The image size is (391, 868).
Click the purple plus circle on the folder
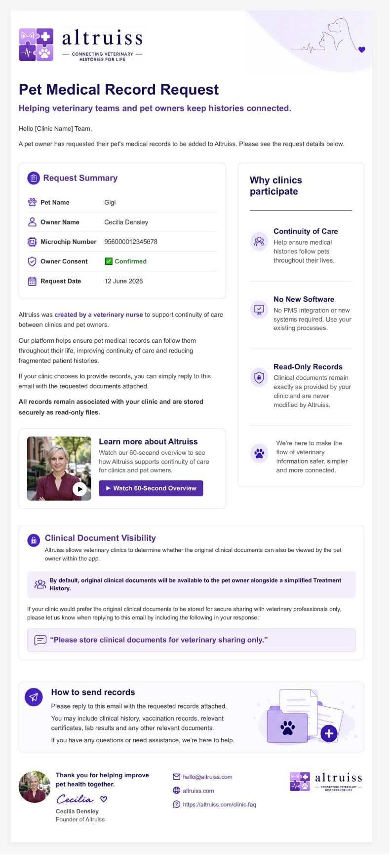click(329, 733)
